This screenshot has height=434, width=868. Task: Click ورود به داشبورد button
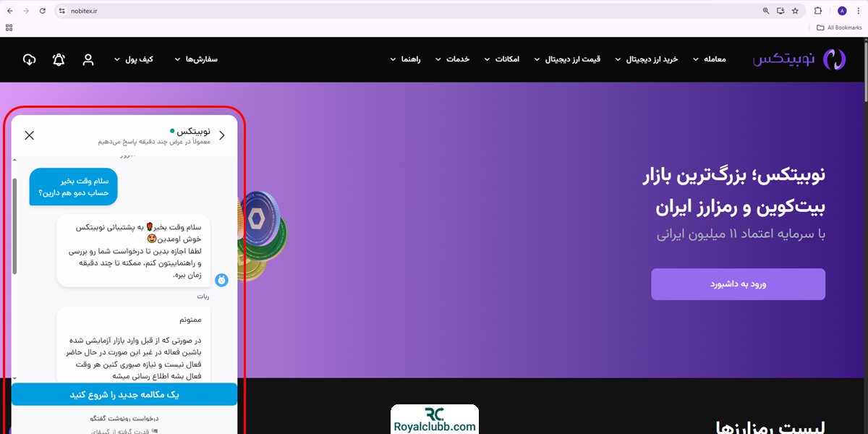pyautogui.click(x=738, y=284)
